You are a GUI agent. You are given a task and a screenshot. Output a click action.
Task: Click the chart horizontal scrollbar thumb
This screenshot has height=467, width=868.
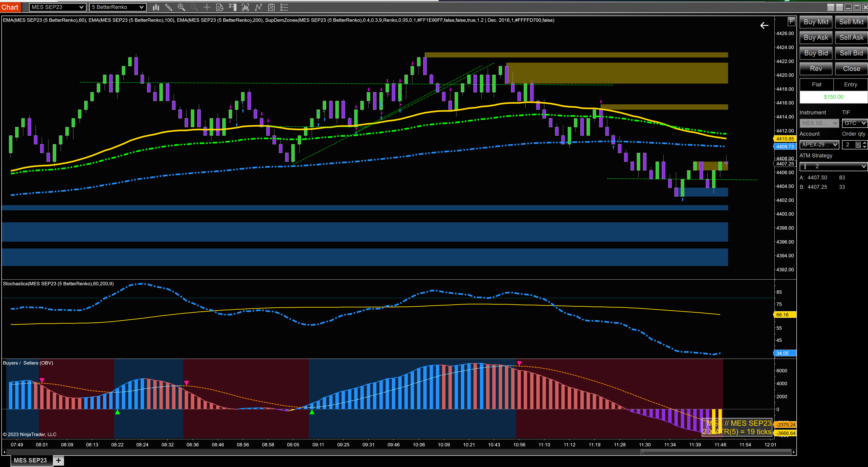coord(716,452)
